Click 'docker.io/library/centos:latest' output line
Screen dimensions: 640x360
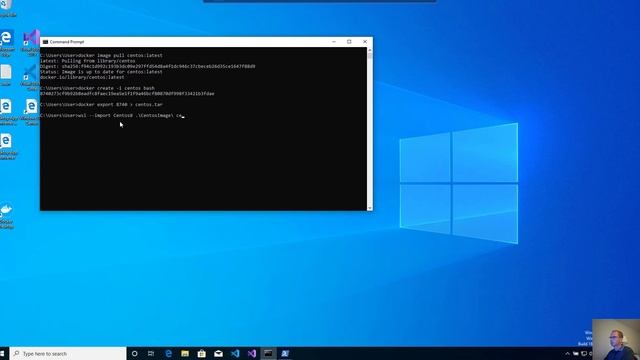[x=82, y=77]
